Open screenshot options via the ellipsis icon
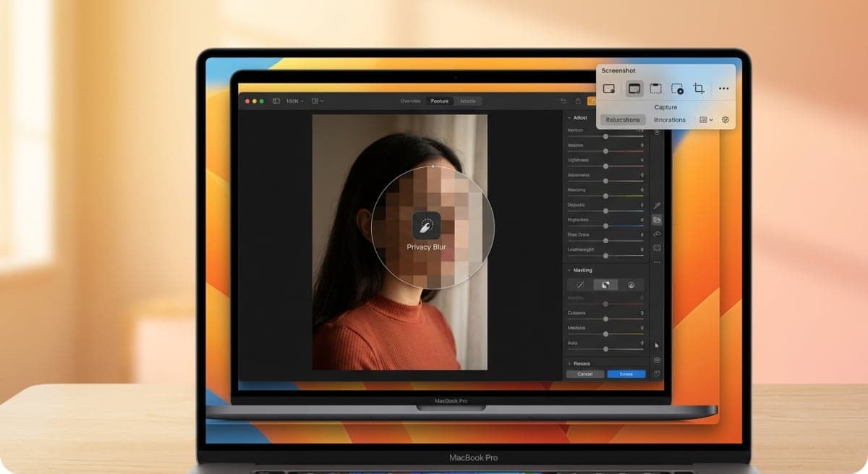The image size is (868, 474). pyautogui.click(x=723, y=88)
